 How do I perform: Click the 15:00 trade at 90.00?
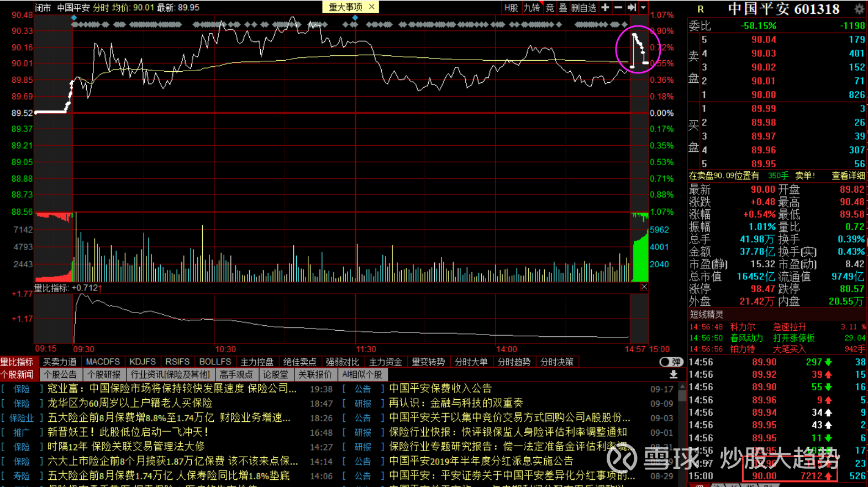pyautogui.click(x=777, y=476)
